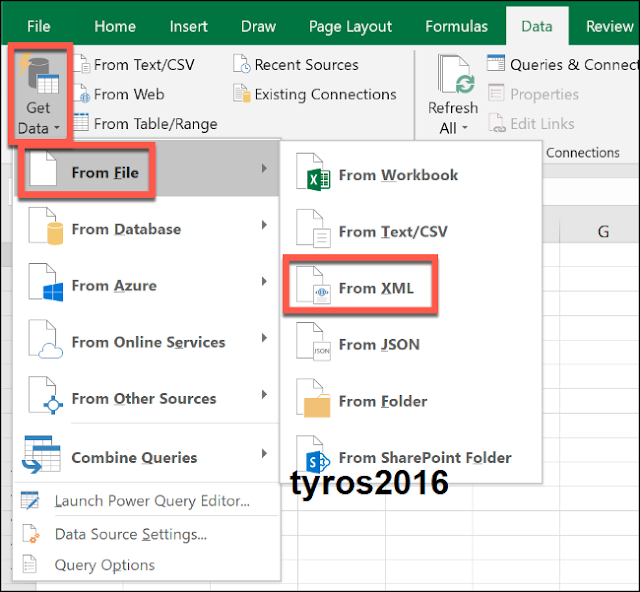The height and width of the screenshot is (592, 640).
Task: Click the Query Options icon
Action: coord(30,564)
